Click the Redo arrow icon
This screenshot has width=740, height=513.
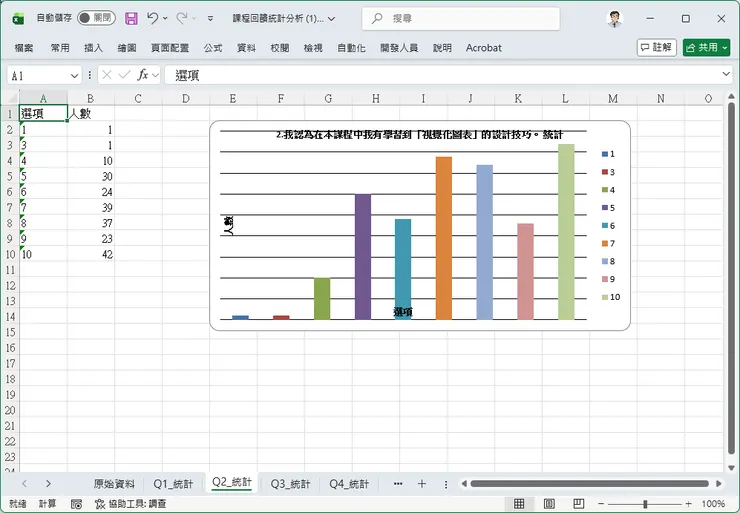(181, 18)
